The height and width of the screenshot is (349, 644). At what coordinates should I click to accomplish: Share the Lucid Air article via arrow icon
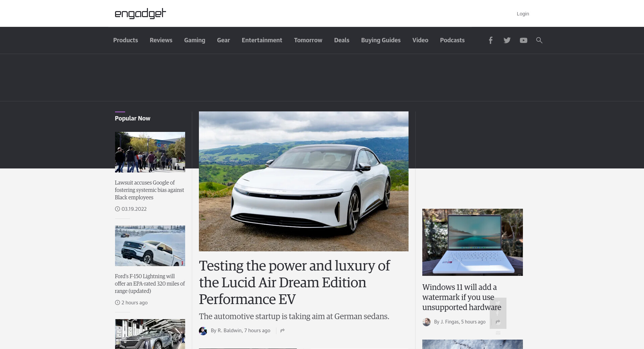pyautogui.click(x=282, y=331)
